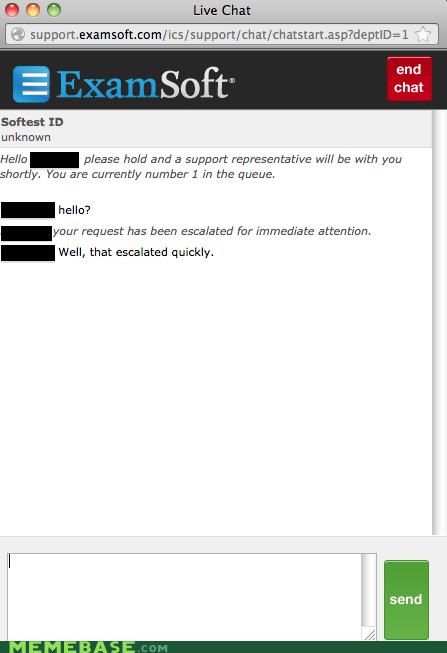Click the Live Chat window title

pyautogui.click(x=222, y=10)
